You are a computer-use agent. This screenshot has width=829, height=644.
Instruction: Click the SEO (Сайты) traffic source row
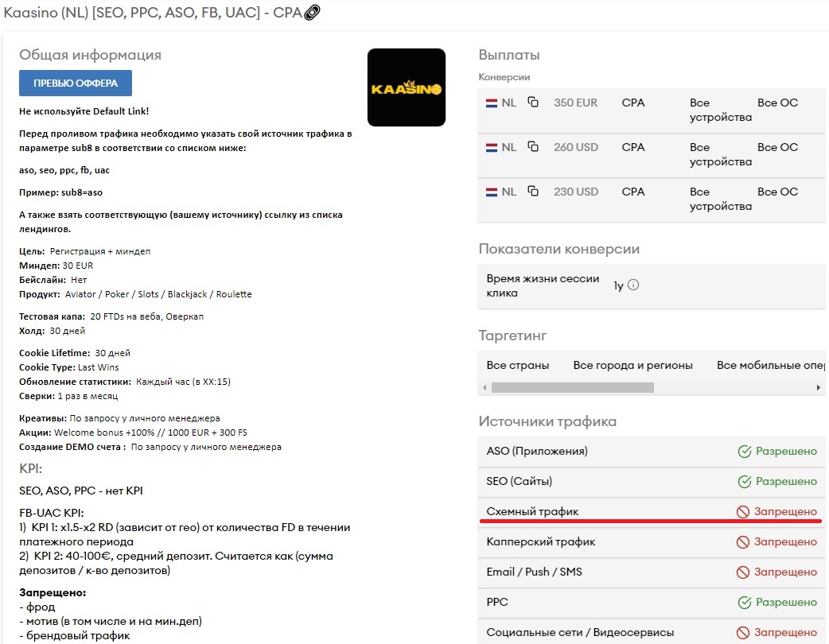(652, 481)
